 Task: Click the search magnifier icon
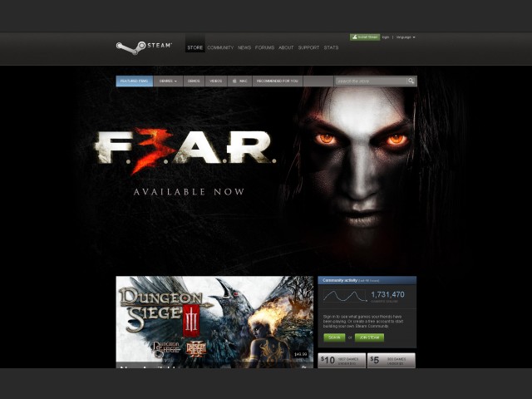411,81
